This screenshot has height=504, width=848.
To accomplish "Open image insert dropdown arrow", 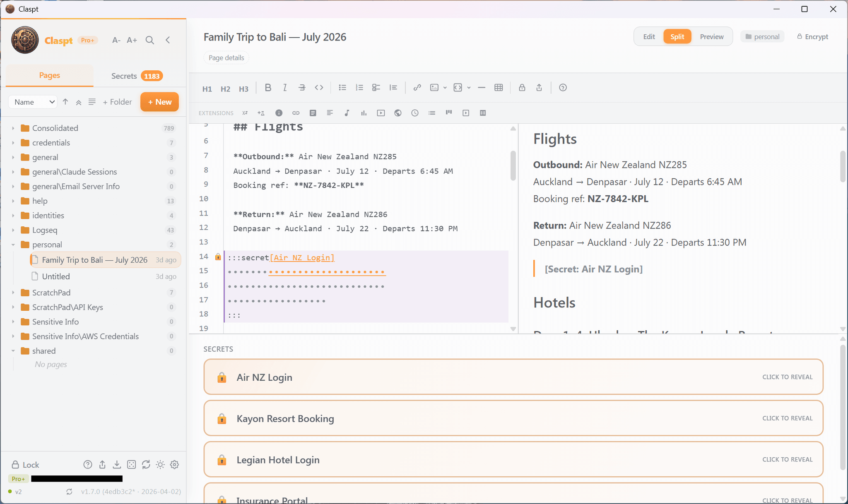I will 445,88.
